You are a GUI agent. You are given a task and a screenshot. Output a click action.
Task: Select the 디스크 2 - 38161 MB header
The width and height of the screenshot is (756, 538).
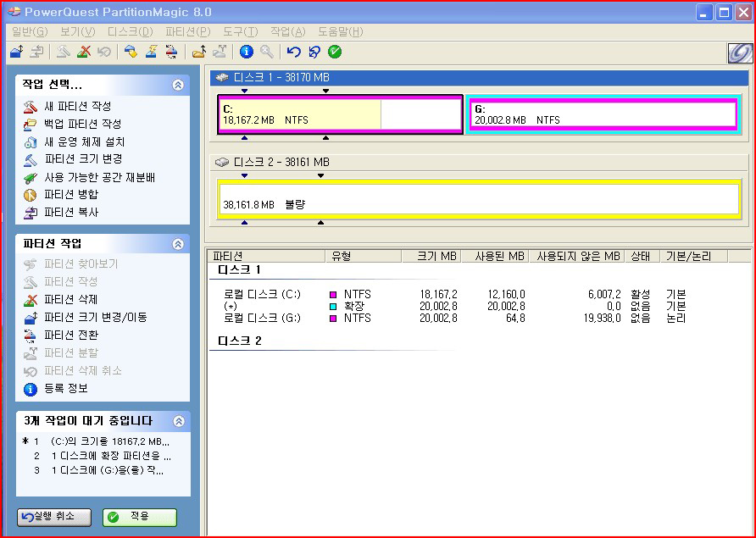pyautogui.click(x=479, y=162)
